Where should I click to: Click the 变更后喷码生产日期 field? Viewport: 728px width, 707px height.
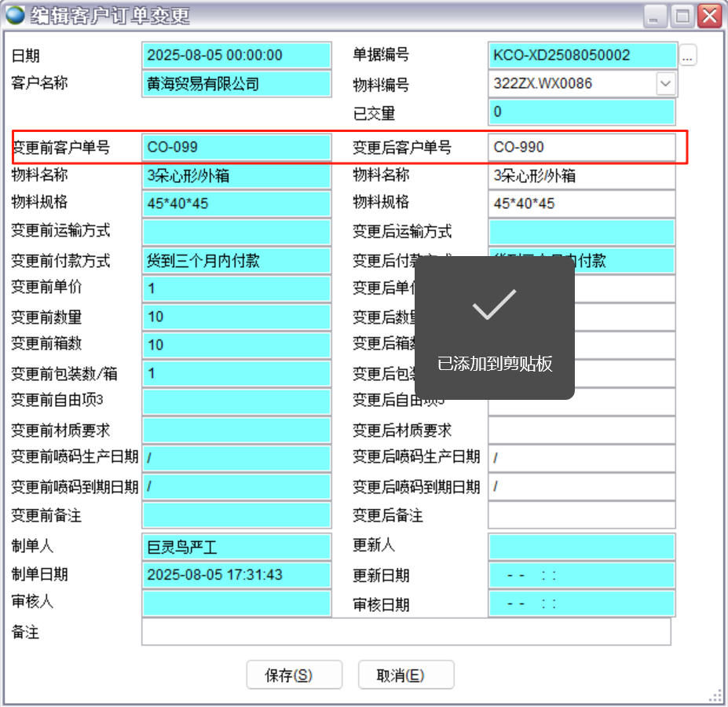[x=581, y=458]
